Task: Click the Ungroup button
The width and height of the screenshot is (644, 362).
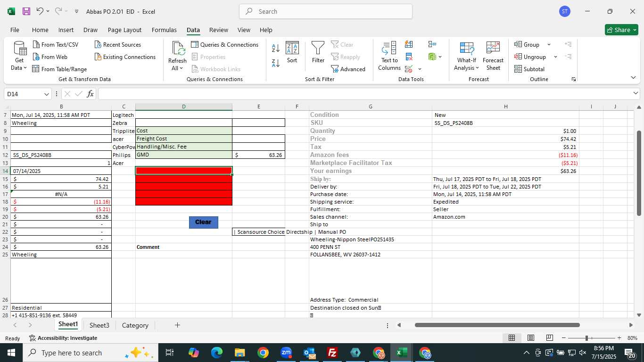Action: [530, 57]
